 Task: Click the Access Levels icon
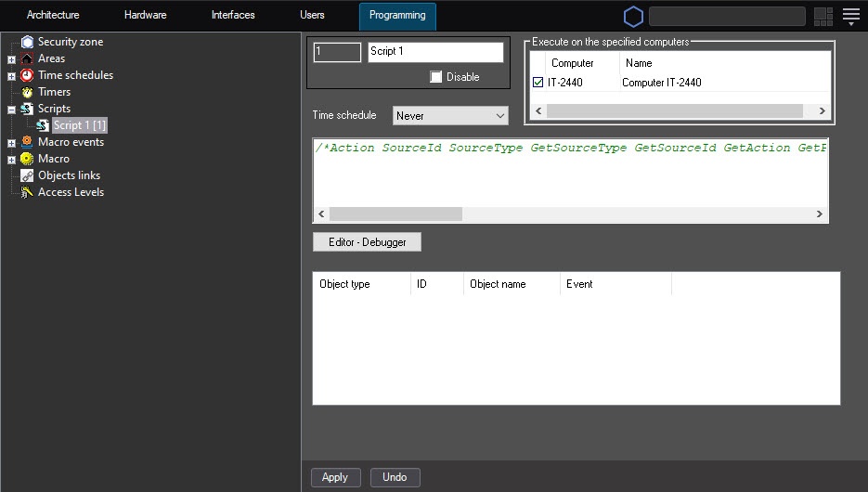27,192
